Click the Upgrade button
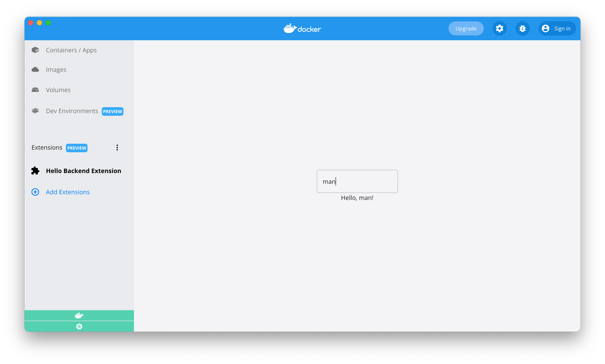 (x=466, y=28)
